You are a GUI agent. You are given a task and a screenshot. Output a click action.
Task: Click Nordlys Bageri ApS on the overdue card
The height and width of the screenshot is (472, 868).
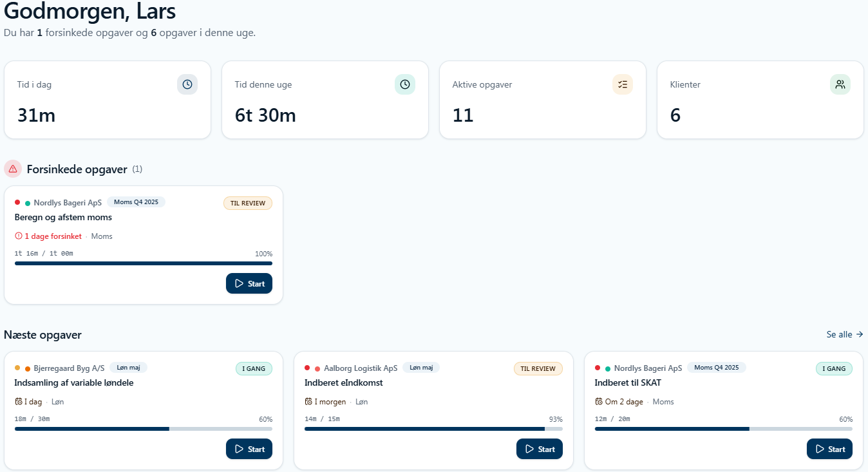(68, 203)
